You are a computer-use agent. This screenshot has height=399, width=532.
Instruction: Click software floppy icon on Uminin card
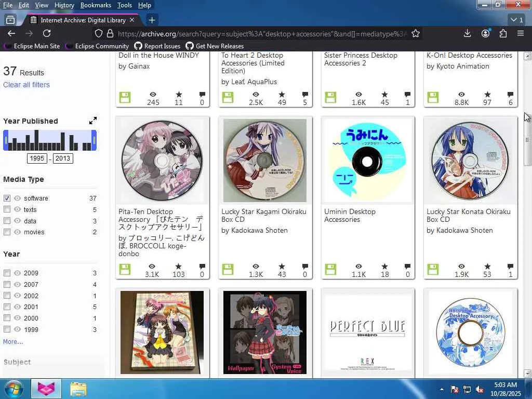330,270
